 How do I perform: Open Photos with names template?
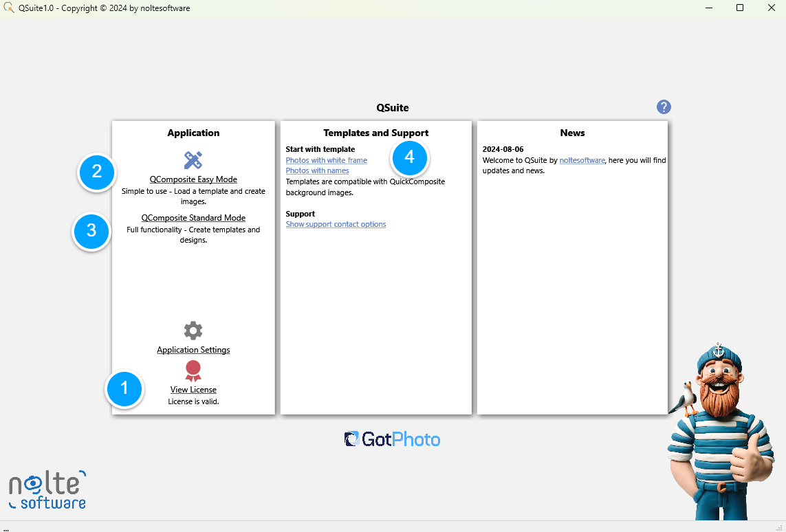coord(317,171)
